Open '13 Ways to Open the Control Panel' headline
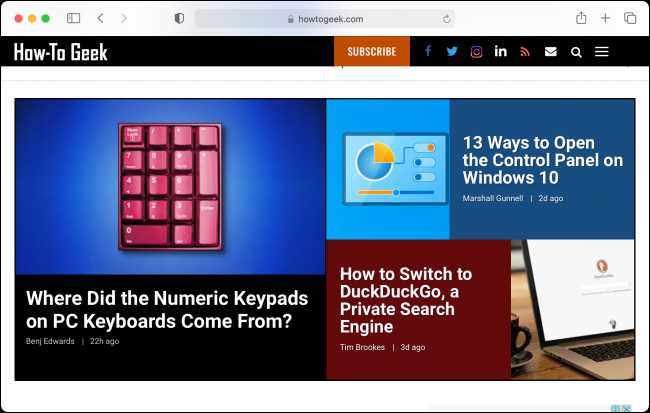650x413 pixels. coord(543,160)
